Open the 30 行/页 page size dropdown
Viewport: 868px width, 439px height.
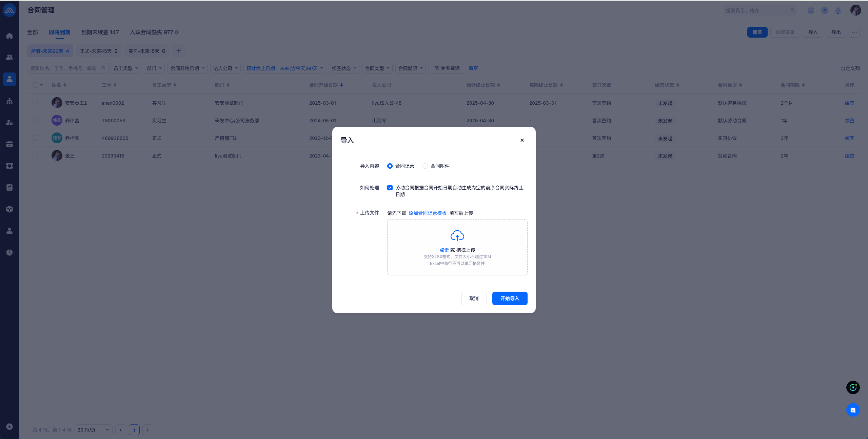click(93, 430)
